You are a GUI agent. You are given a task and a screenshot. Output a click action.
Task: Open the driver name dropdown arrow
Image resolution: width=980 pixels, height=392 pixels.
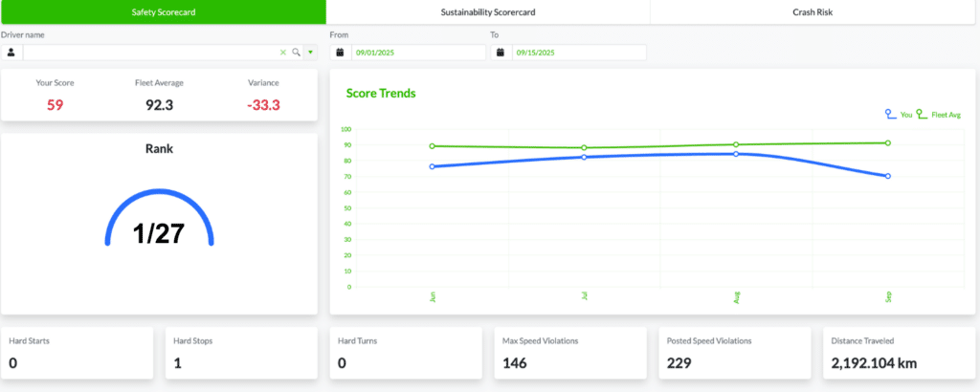tap(311, 53)
